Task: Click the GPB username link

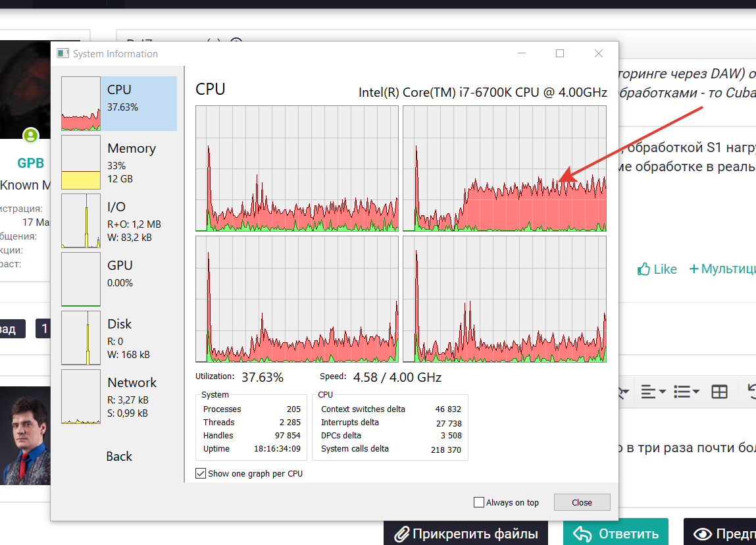Action: pos(31,163)
